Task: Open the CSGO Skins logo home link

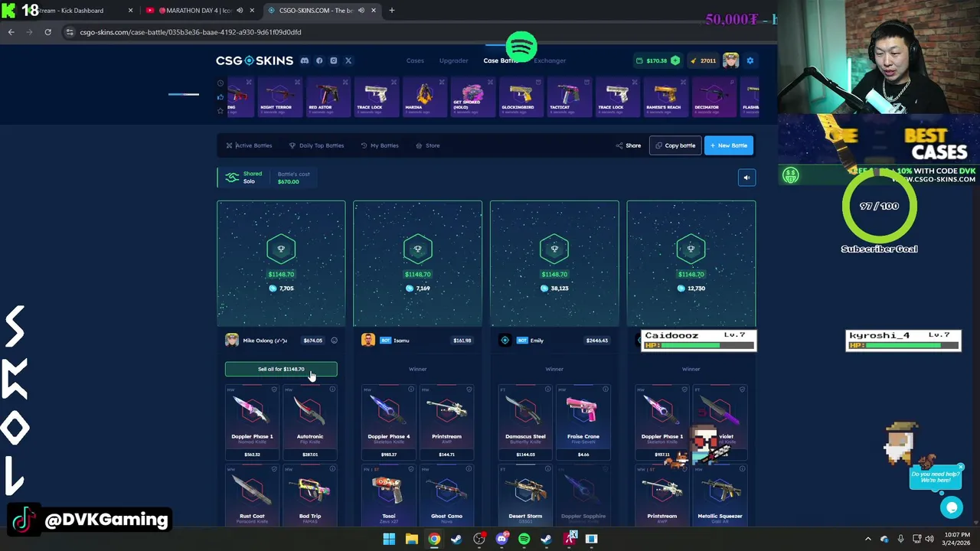Action: point(254,60)
